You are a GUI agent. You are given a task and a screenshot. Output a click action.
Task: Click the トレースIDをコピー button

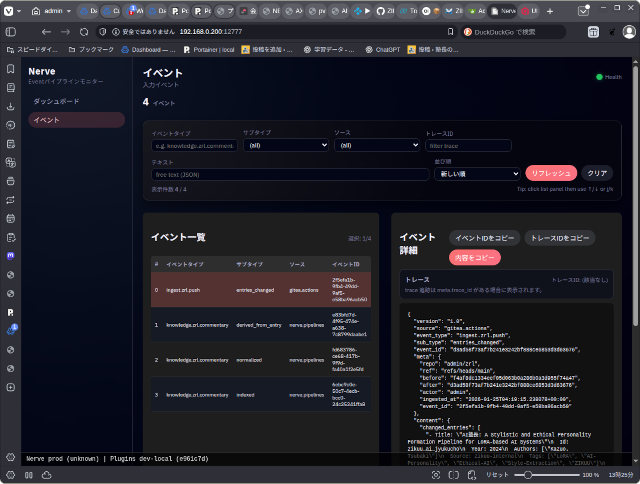coord(560,238)
